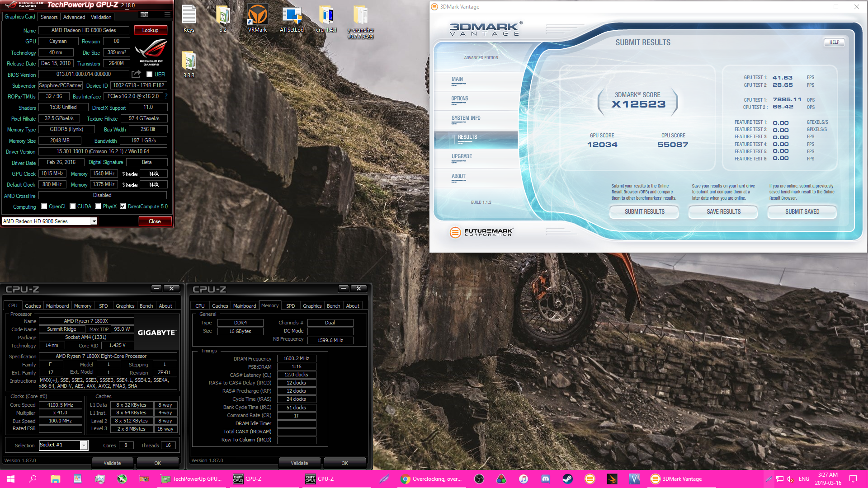Open the SPD tab in the right CPU-Z window

[291, 306]
